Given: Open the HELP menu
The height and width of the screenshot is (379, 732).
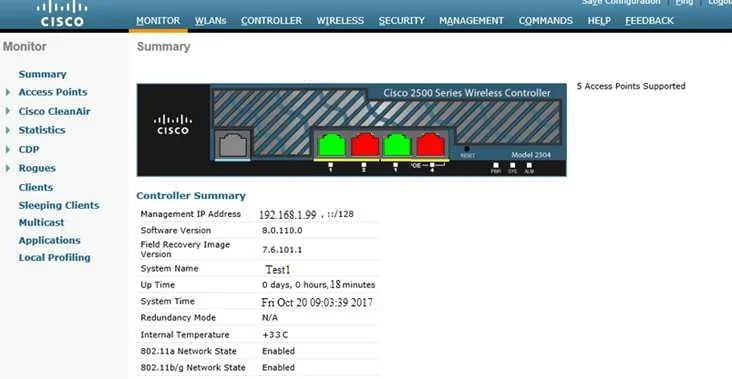Looking at the screenshot, I should click(599, 21).
